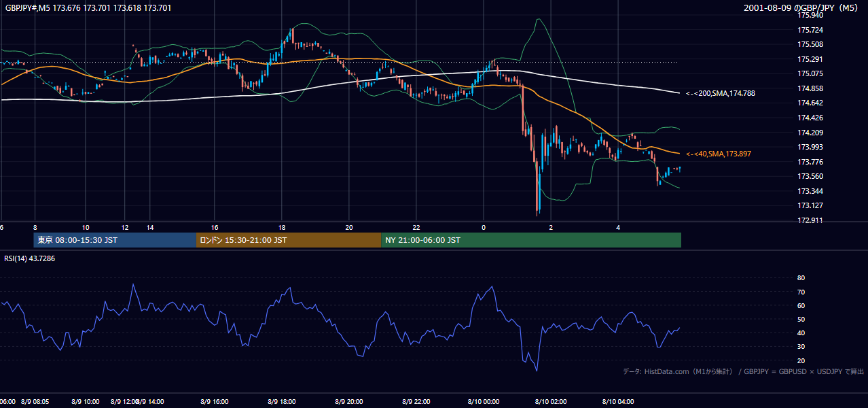The image size is (868, 408).
Task: Click the 8/9 18:00 bottom date label
Action: [282, 402]
